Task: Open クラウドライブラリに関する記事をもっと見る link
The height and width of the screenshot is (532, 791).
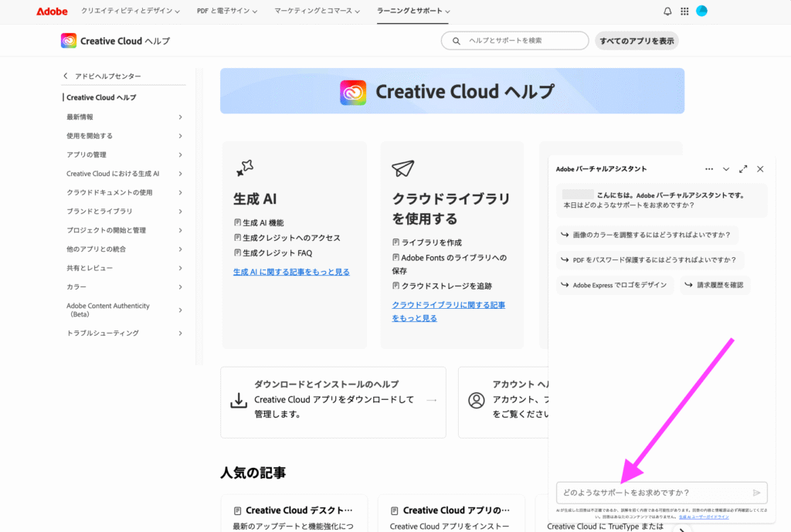Action: [449, 312]
